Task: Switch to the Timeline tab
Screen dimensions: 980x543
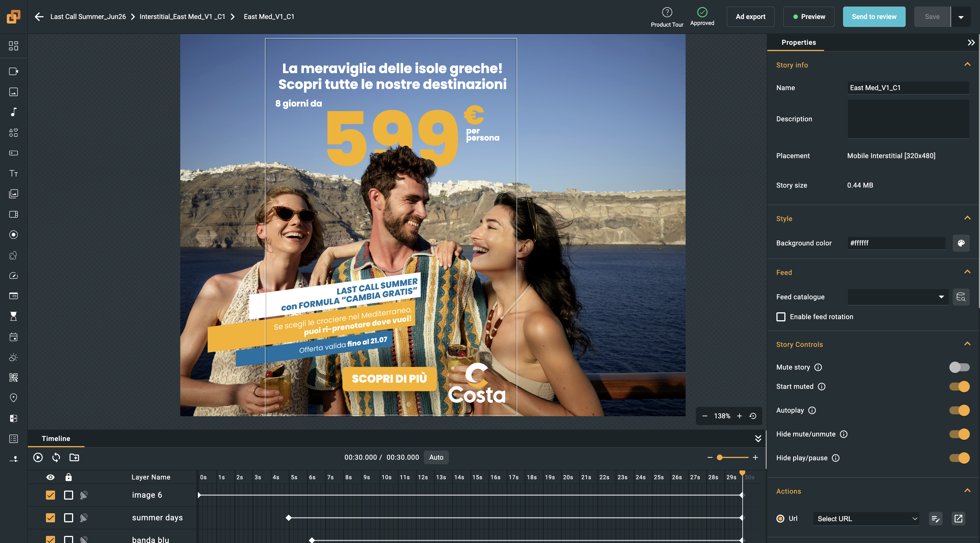Action: (x=56, y=438)
